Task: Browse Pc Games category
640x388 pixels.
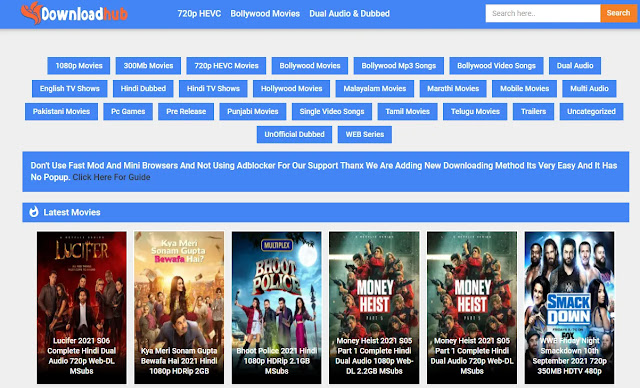Action: pyautogui.click(x=128, y=111)
